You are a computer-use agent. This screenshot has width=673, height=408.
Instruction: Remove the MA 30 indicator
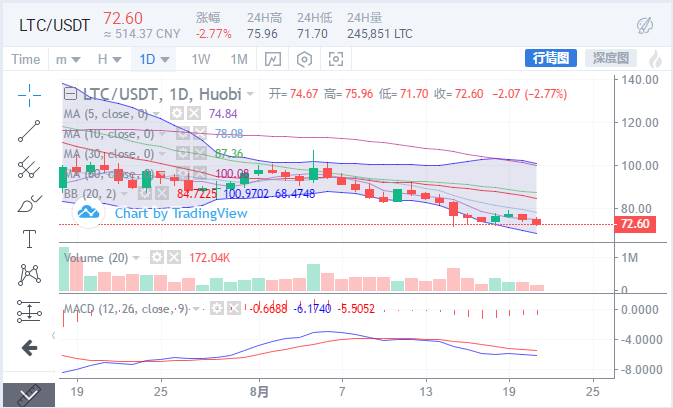tap(200, 153)
